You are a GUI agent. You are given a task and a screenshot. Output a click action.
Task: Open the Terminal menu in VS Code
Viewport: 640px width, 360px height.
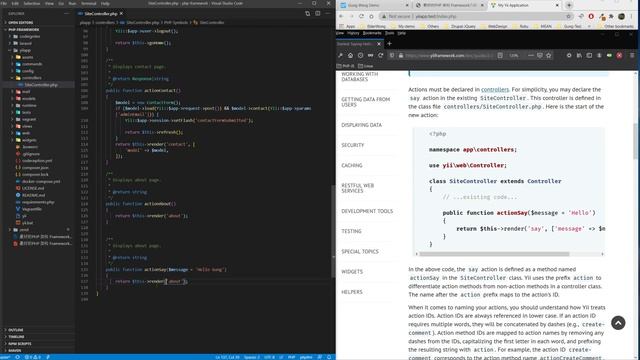pyautogui.click(x=89, y=3)
